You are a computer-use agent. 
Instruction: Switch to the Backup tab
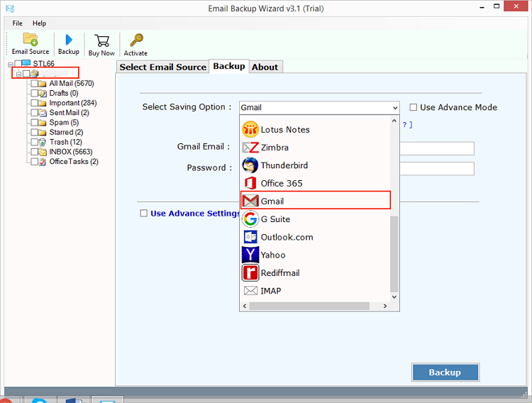[x=229, y=66]
